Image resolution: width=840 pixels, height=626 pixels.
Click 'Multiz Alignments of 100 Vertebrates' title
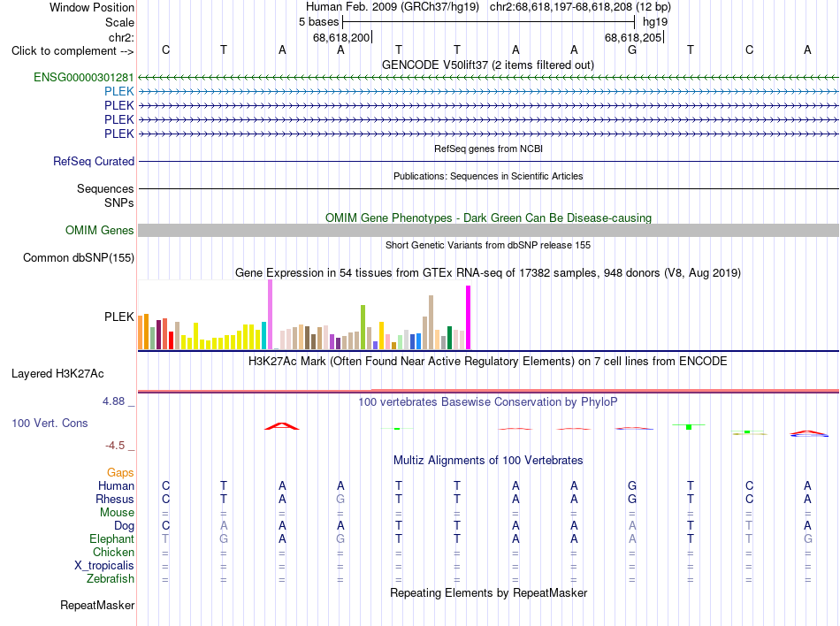(x=488, y=460)
